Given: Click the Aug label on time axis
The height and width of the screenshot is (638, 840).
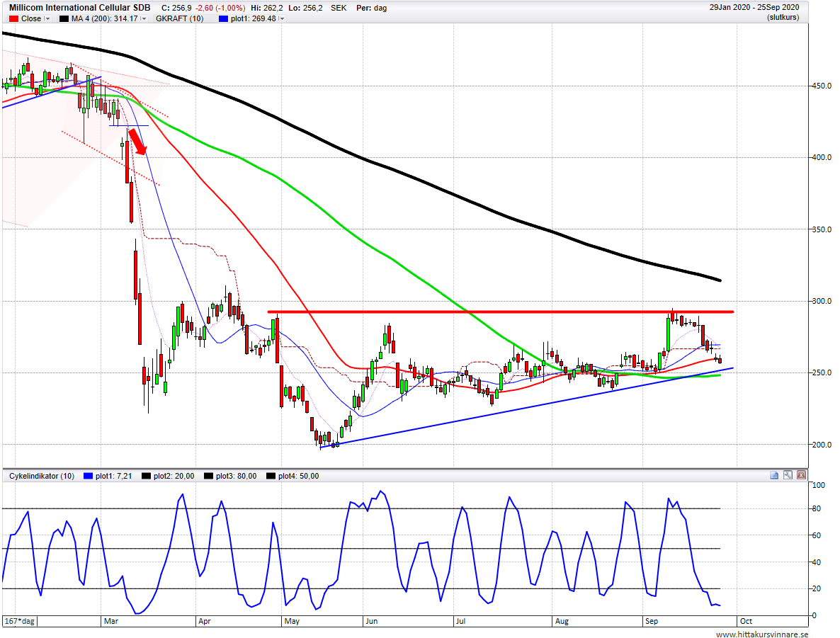Looking at the screenshot, I should 562,622.
